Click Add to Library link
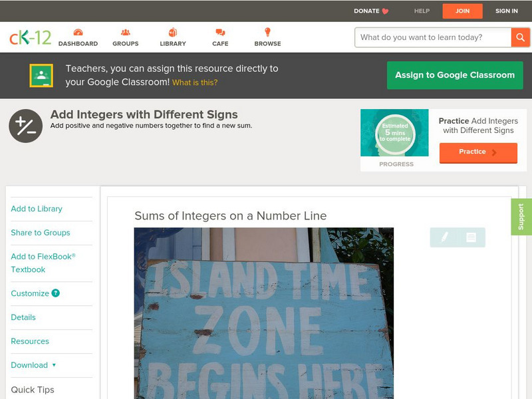 tap(37, 209)
